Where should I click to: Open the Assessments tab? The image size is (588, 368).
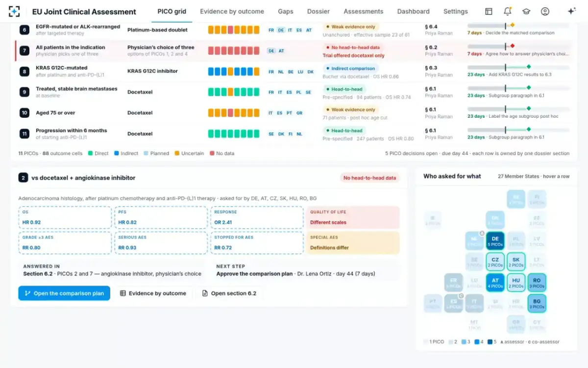[364, 11]
